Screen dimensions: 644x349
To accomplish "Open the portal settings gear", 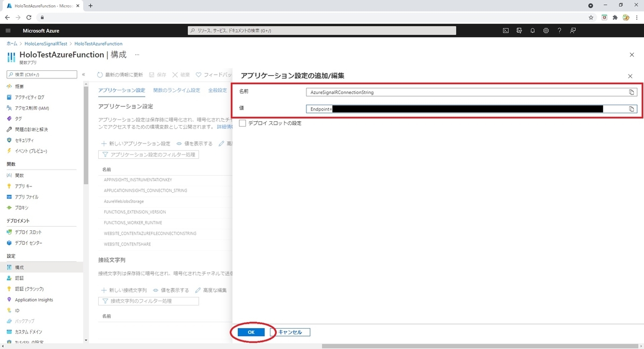I will 546,31.
